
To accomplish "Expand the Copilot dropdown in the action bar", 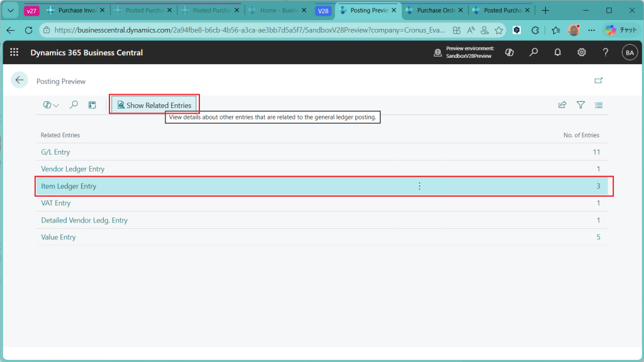I will pyautogui.click(x=51, y=105).
